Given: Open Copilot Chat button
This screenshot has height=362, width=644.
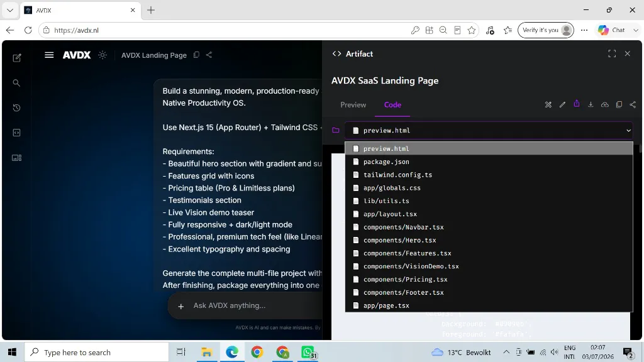Looking at the screenshot, I should coord(611,30).
